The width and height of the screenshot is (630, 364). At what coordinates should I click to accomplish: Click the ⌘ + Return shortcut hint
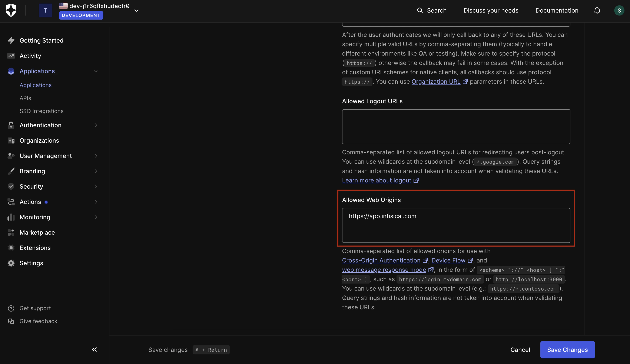(x=211, y=350)
